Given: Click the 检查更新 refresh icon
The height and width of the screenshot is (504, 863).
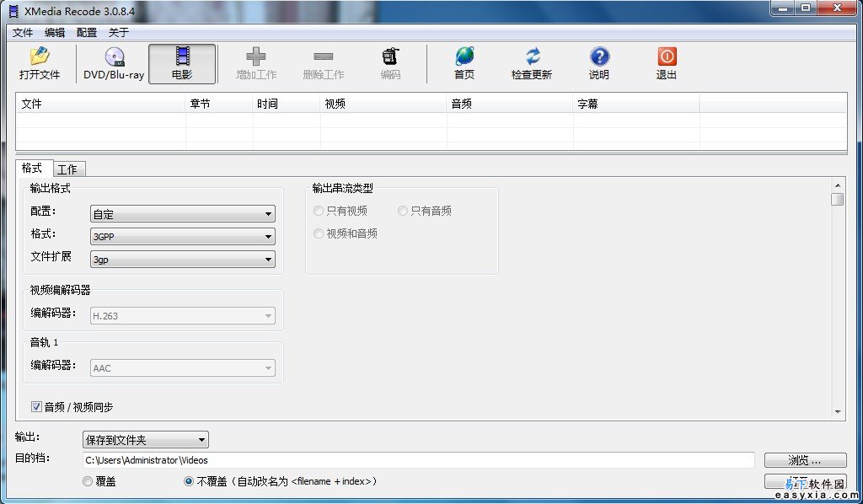Looking at the screenshot, I should click(x=531, y=64).
